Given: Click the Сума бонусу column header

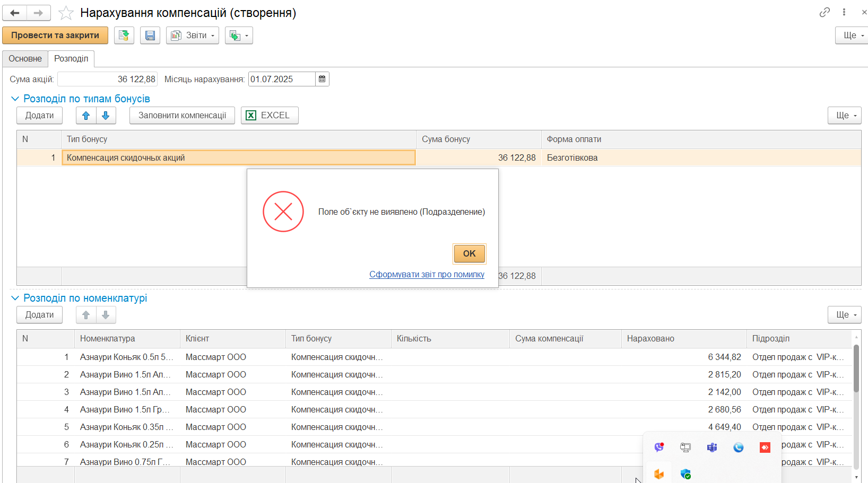Looking at the screenshot, I should click(x=479, y=139).
